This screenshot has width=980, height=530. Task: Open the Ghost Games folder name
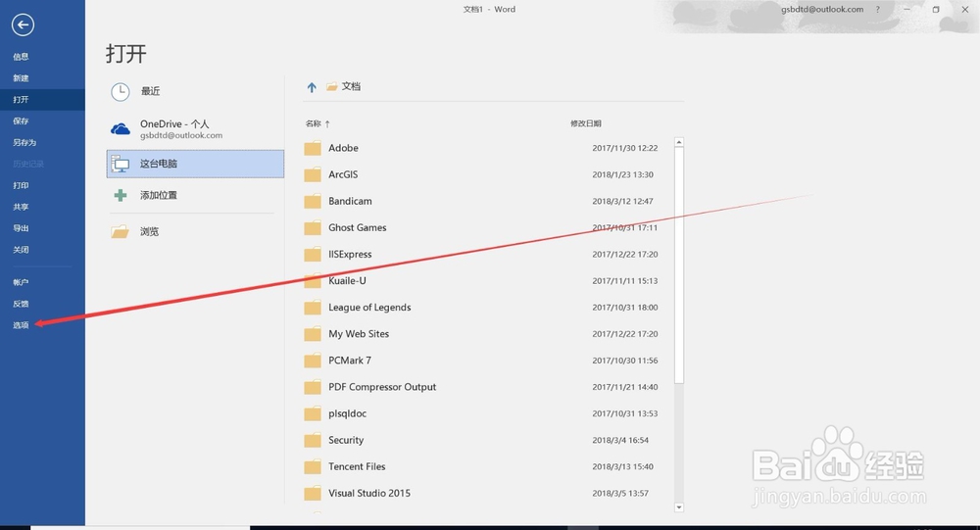[358, 227]
